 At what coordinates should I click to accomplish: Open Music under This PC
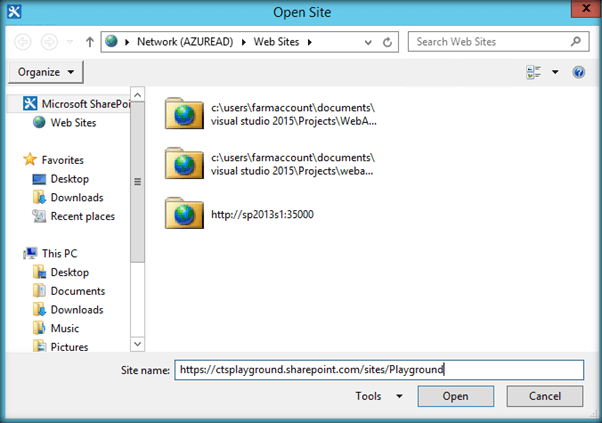(64, 328)
